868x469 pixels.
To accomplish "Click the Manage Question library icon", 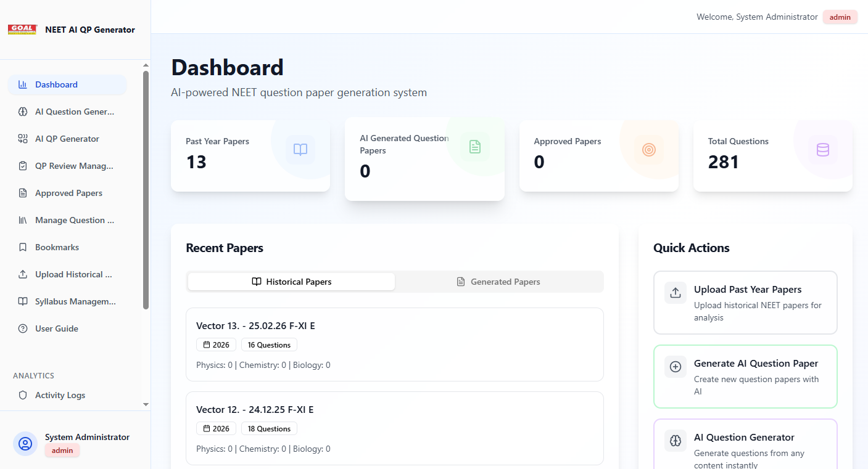I will [x=23, y=220].
